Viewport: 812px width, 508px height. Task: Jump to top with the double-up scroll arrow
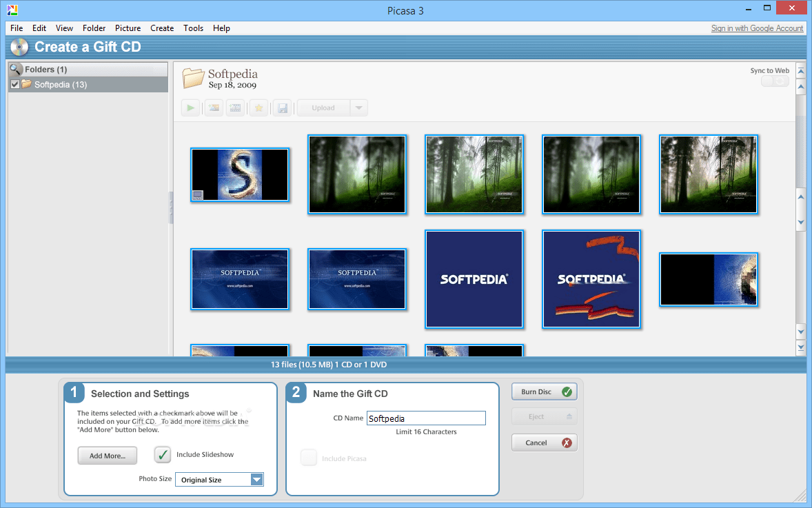[801, 70]
